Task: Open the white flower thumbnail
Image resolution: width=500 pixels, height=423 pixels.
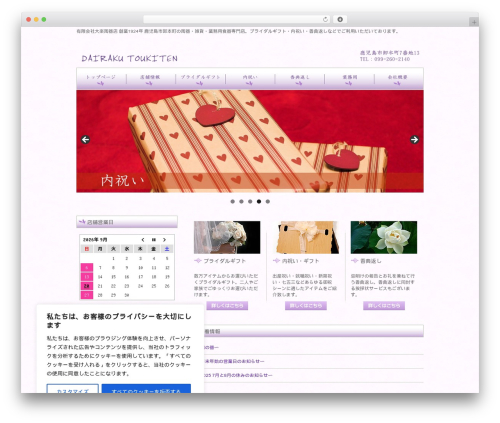Action: (x=384, y=237)
